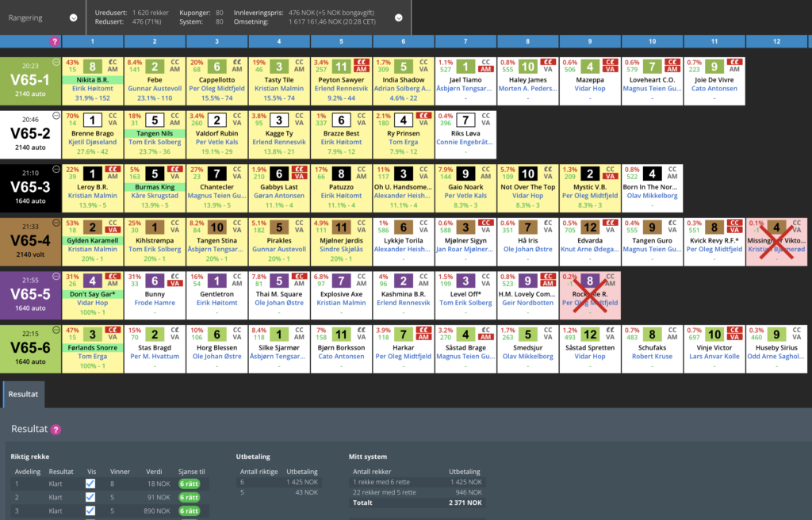Uncheck the Vis checkbox for Avdeling 1

[90, 484]
